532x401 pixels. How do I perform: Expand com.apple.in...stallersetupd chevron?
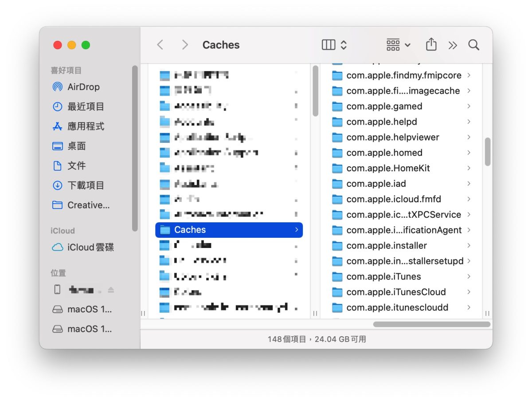tap(469, 261)
